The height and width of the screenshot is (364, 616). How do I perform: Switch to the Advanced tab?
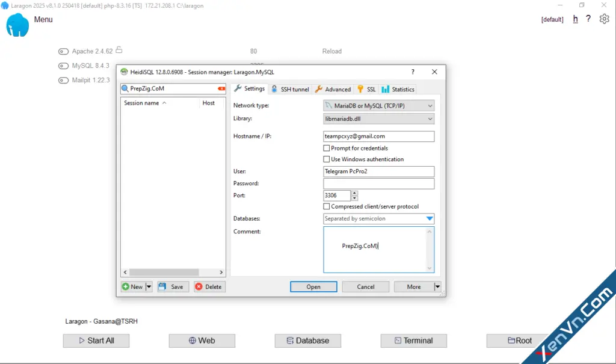click(333, 89)
